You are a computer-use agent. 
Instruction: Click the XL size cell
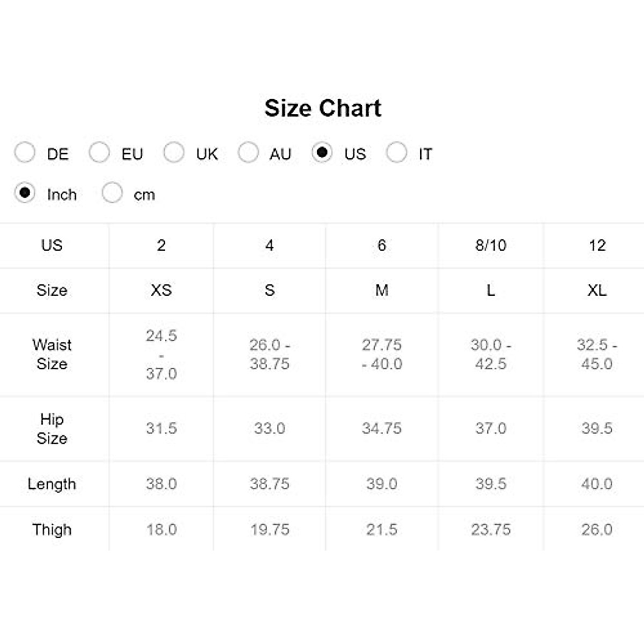tap(597, 290)
